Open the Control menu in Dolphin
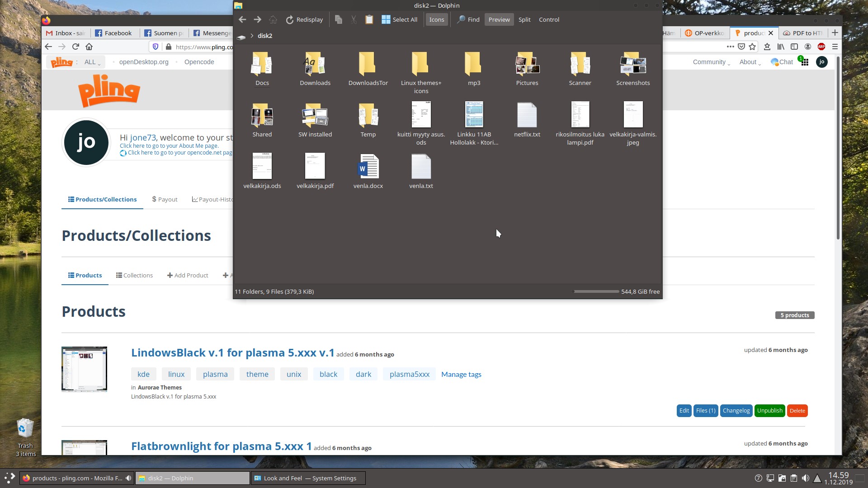The image size is (868, 488). pyautogui.click(x=549, y=19)
